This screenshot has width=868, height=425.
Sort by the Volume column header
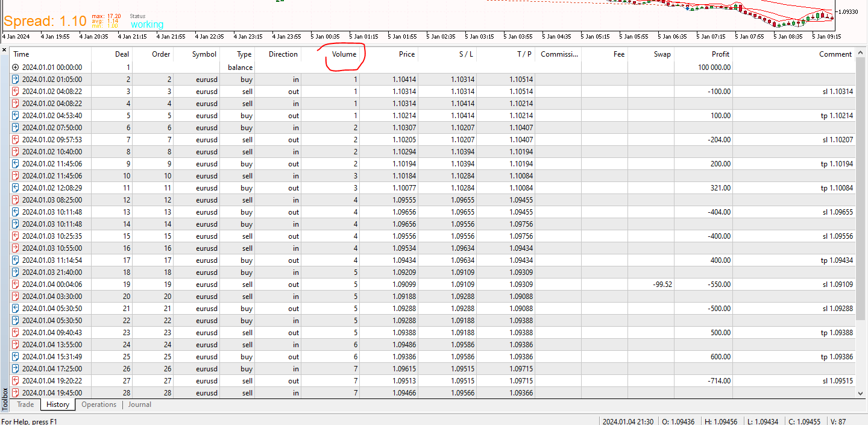(x=330, y=54)
